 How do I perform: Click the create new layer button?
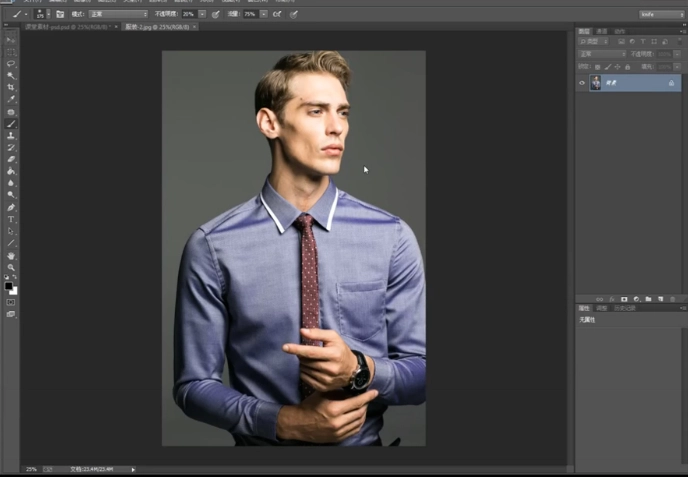(659, 298)
